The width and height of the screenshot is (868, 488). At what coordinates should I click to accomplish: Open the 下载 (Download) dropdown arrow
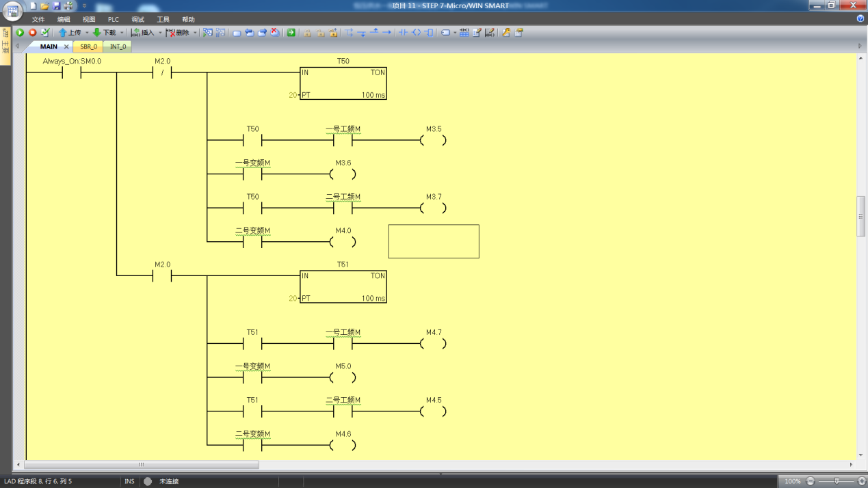pyautogui.click(x=122, y=33)
